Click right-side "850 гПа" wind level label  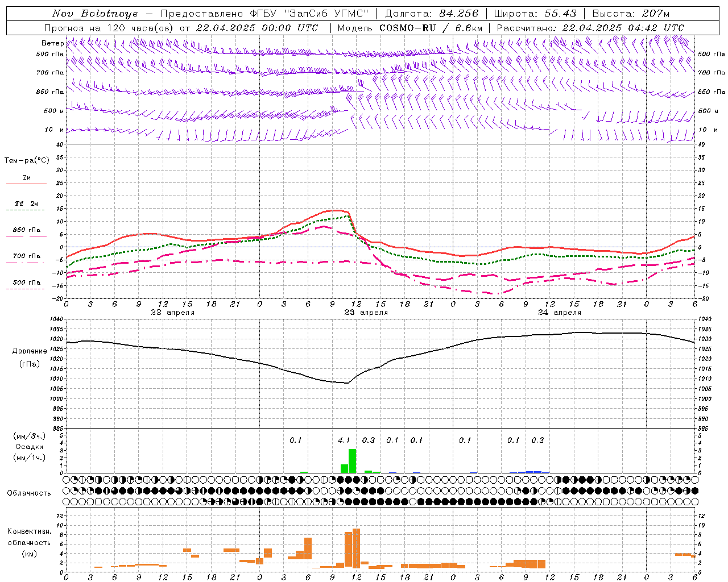(712, 92)
